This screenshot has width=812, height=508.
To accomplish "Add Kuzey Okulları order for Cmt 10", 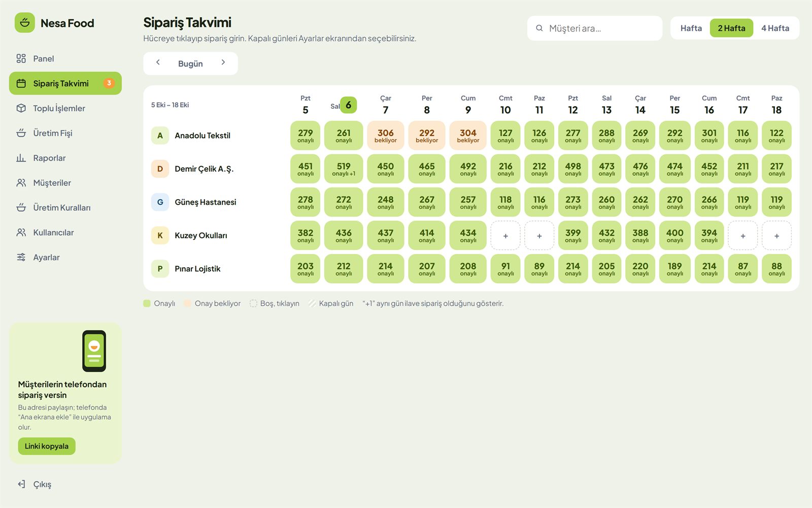I will 505,236.
